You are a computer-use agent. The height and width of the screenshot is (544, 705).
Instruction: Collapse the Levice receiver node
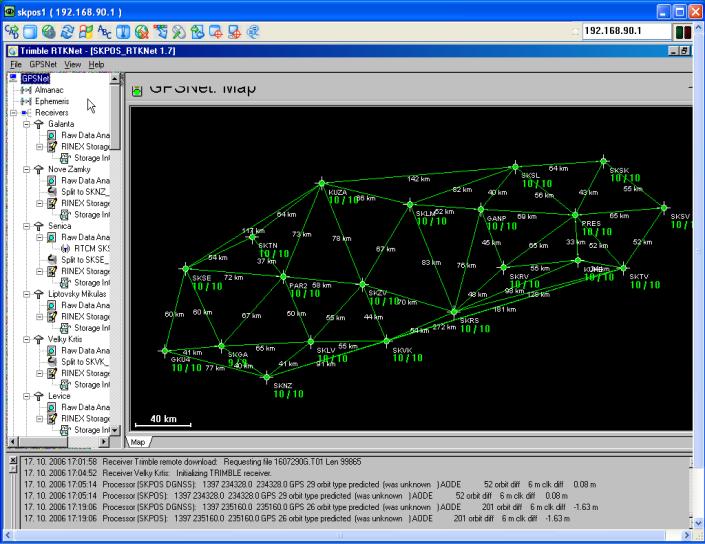pyautogui.click(x=27, y=396)
